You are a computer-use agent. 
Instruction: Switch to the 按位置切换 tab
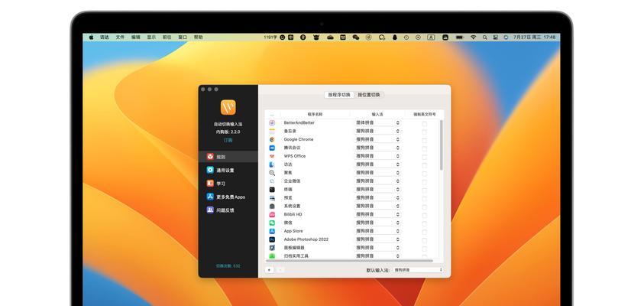point(368,95)
